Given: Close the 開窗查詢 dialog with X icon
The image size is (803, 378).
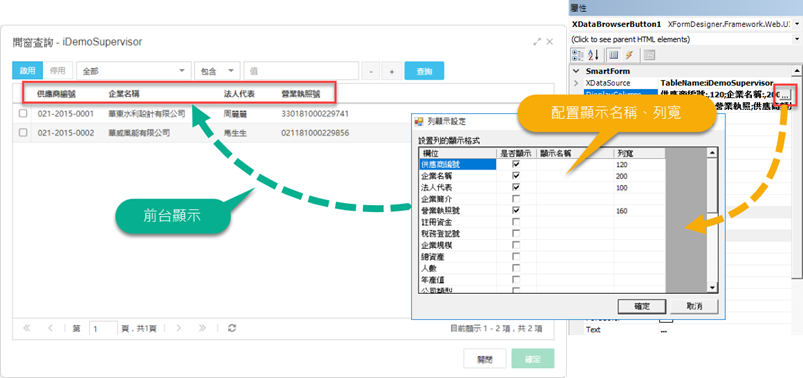Looking at the screenshot, I should click(x=550, y=42).
